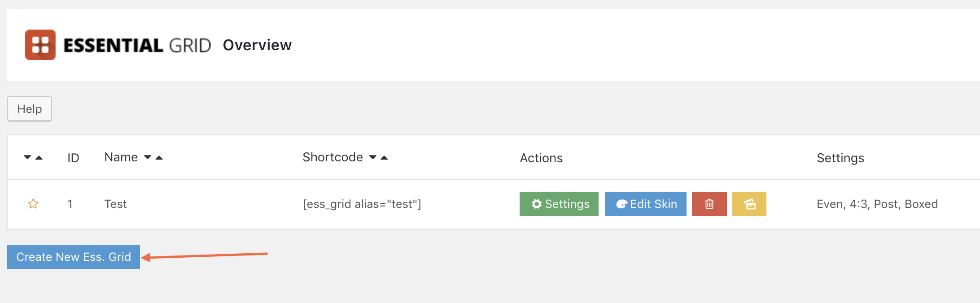Select the ess_grid alias test shortcode text
This screenshot has height=303, width=980.
tap(362, 204)
